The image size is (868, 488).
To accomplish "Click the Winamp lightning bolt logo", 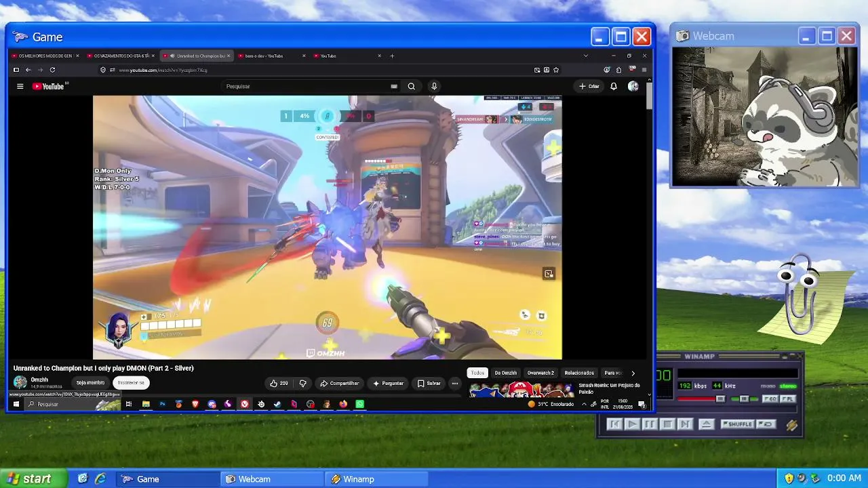I will click(791, 425).
